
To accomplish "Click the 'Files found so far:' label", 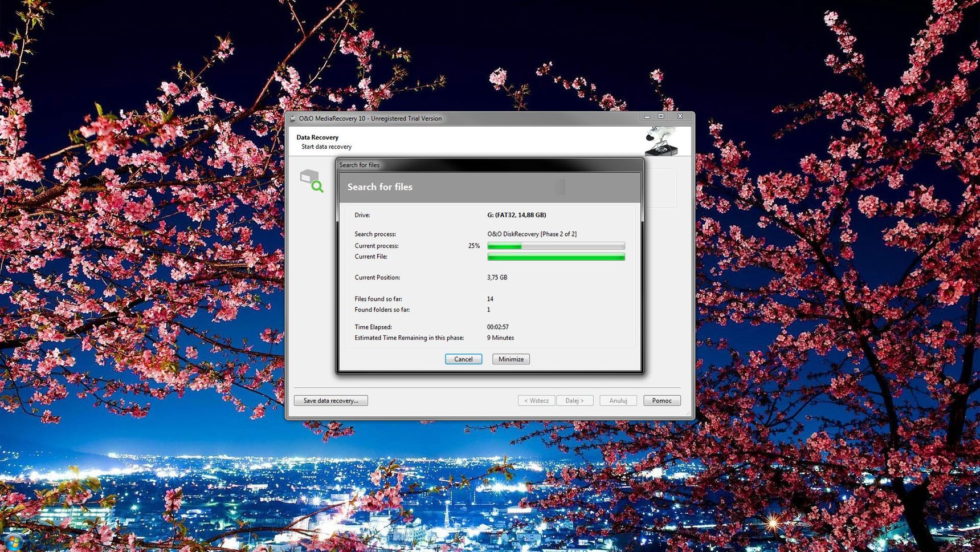I will pos(378,299).
